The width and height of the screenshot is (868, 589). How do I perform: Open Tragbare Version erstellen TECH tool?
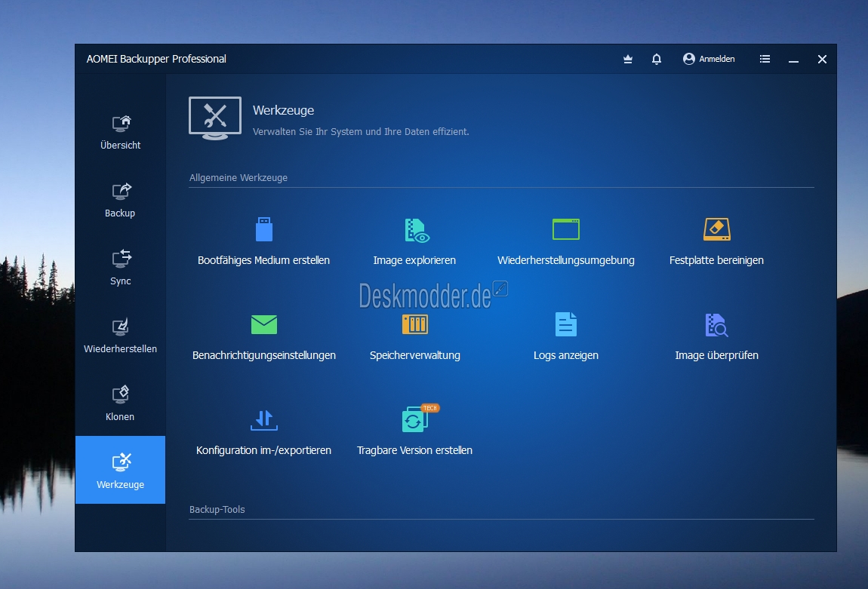[x=414, y=431]
